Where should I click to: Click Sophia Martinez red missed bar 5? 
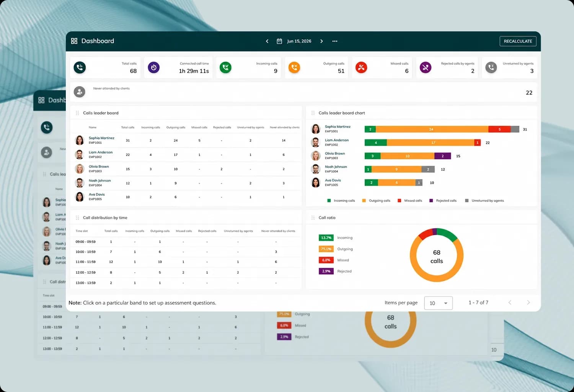pos(499,129)
